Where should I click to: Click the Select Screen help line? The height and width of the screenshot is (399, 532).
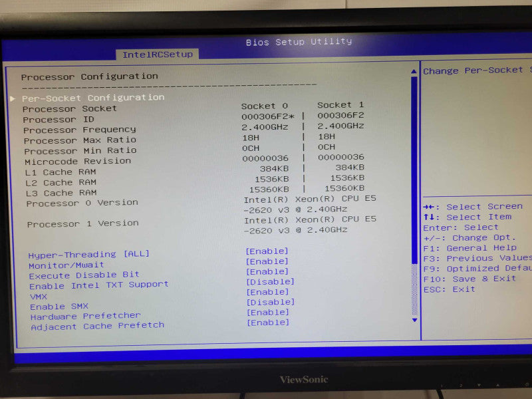pos(473,207)
